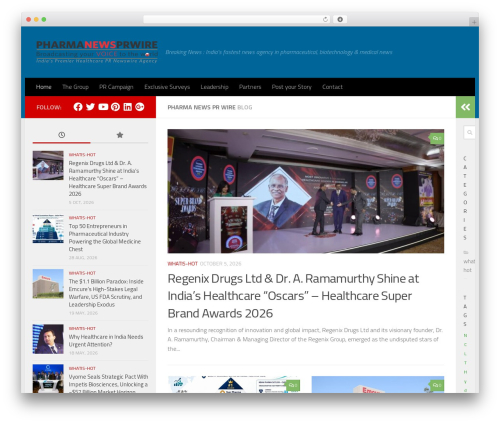Open the LinkedIn follow icon
Image resolution: width=500 pixels, height=423 pixels.
[x=128, y=107]
